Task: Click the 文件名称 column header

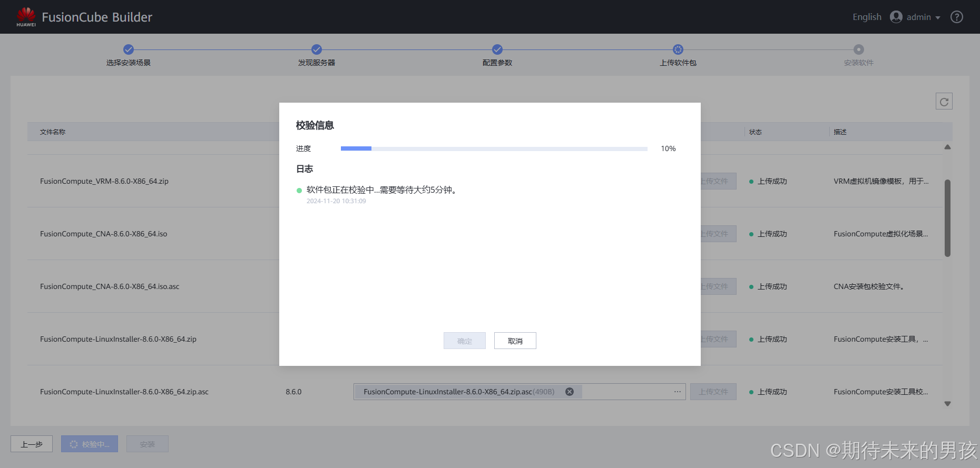Action: point(53,132)
